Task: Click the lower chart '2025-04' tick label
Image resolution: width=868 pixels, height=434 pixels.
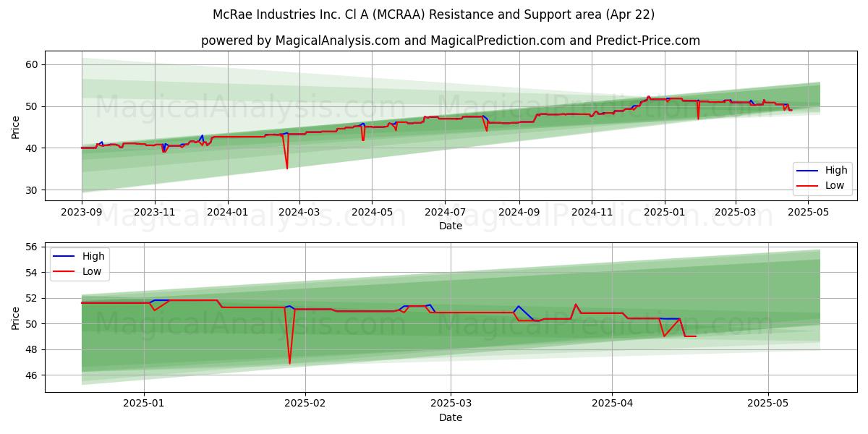Action: pos(613,404)
